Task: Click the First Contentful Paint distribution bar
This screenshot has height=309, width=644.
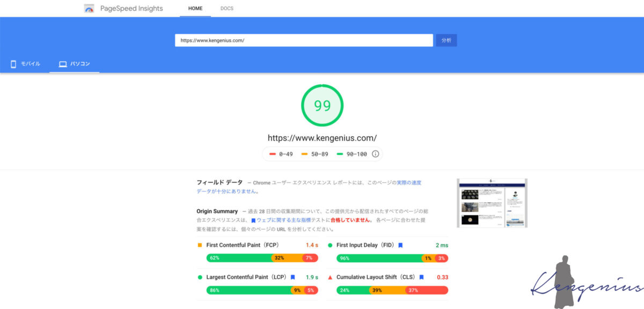Action: tap(262, 258)
